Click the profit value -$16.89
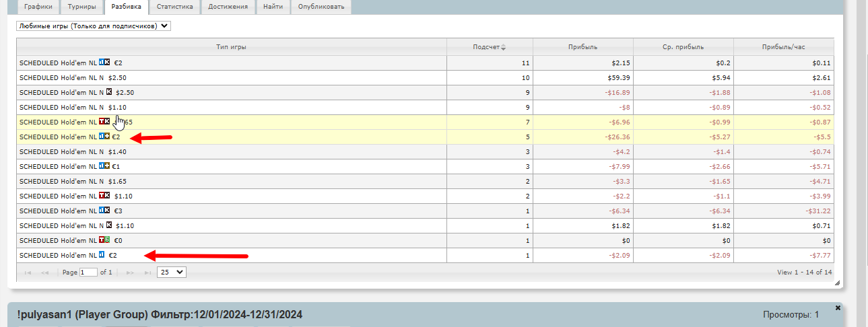Image resolution: width=868 pixels, height=327 pixels. coord(617,92)
